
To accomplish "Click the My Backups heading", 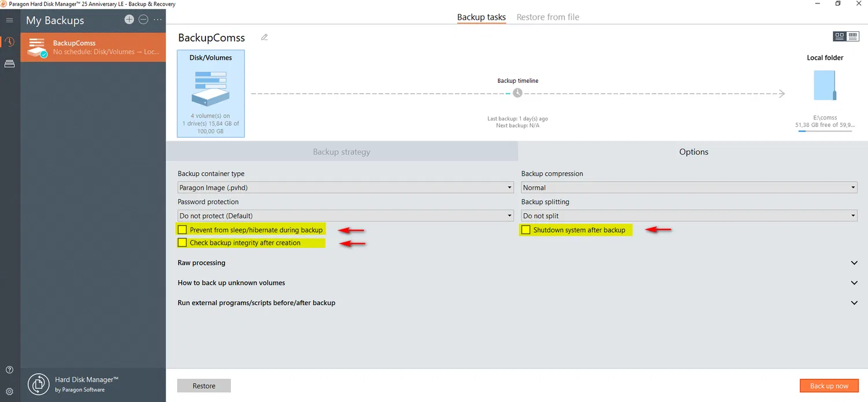I will click(x=55, y=20).
